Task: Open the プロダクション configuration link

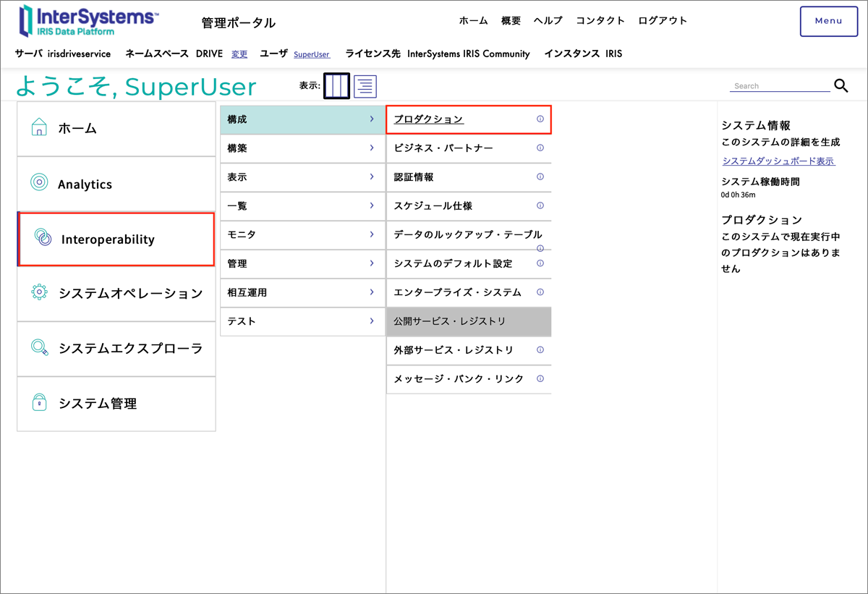Action: pos(429,119)
